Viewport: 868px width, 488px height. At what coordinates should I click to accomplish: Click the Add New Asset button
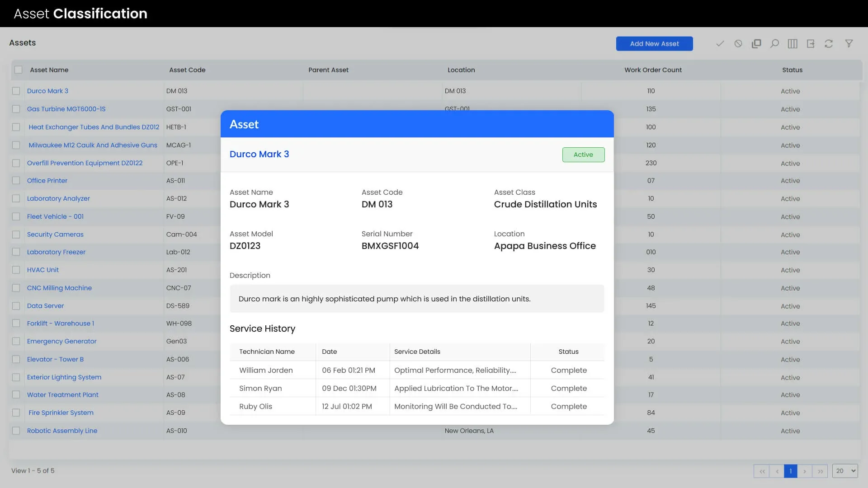point(654,43)
